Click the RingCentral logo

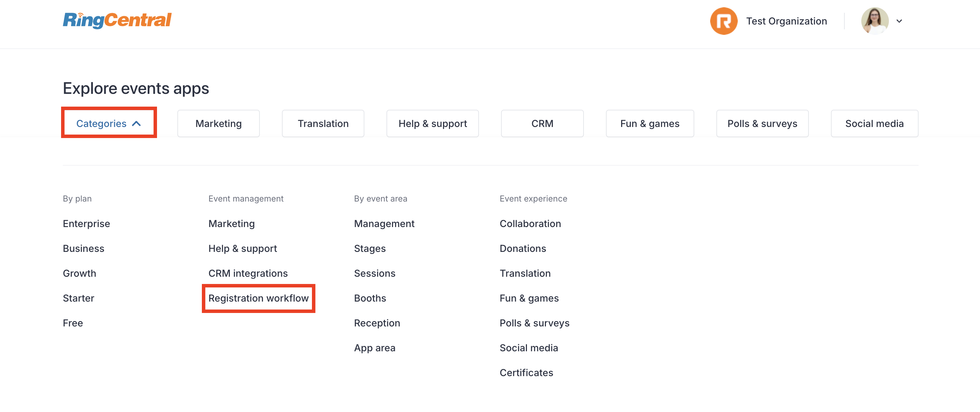click(x=117, y=21)
